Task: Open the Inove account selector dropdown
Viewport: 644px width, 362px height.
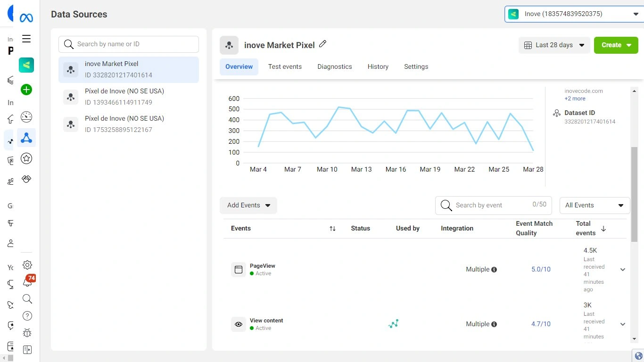Action: [x=574, y=14]
